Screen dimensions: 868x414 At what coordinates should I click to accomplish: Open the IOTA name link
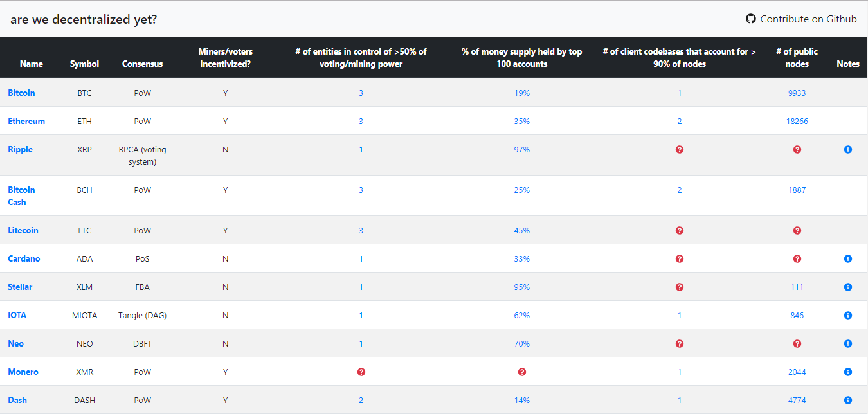(x=17, y=315)
